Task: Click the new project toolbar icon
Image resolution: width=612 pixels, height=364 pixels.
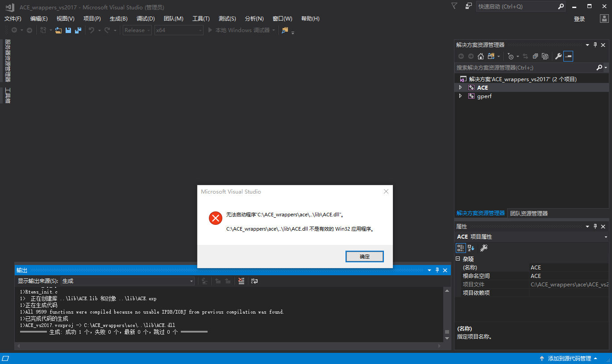Action: [43, 30]
